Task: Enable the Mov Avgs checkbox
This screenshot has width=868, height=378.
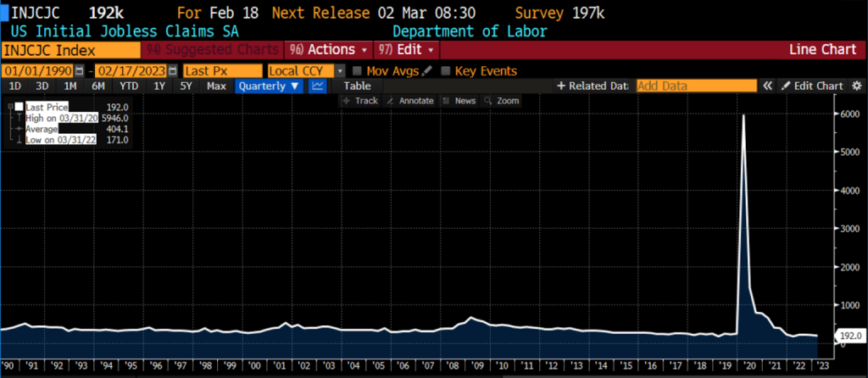Action: (357, 71)
